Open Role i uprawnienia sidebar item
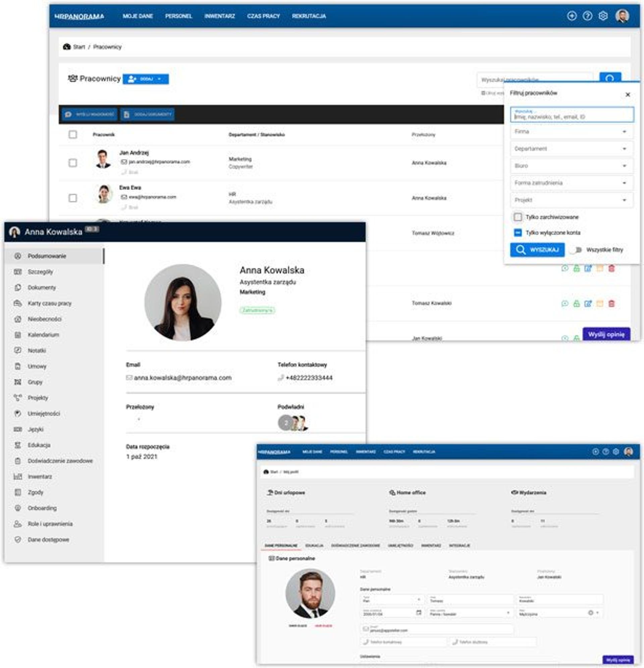The image size is (644, 668). (x=50, y=524)
